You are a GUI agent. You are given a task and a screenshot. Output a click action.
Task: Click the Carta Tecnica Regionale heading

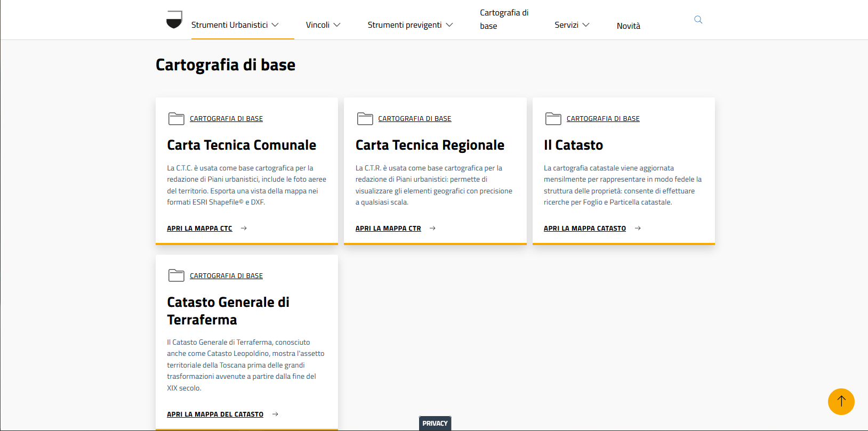(430, 145)
